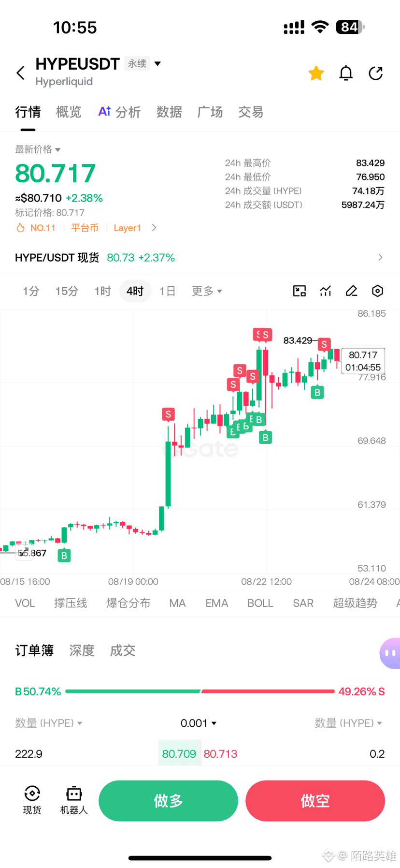Tap the 83.429 chart high label
This screenshot has height=868, width=400.
pyautogui.click(x=298, y=340)
